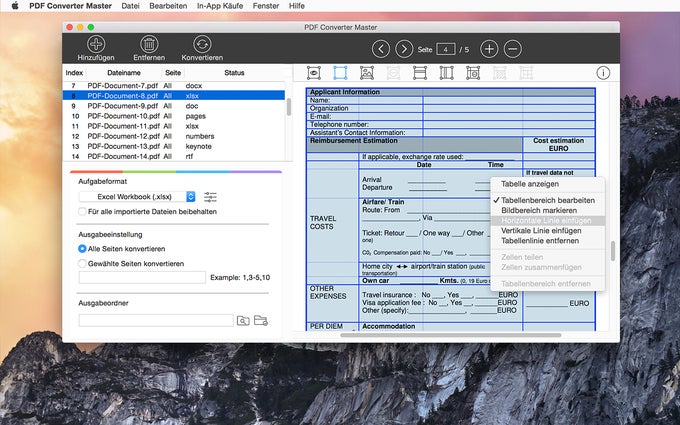The width and height of the screenshot is (680, 425).
Task: Choose Bildbereich markieren menu entry
Action: click(548, 210)
